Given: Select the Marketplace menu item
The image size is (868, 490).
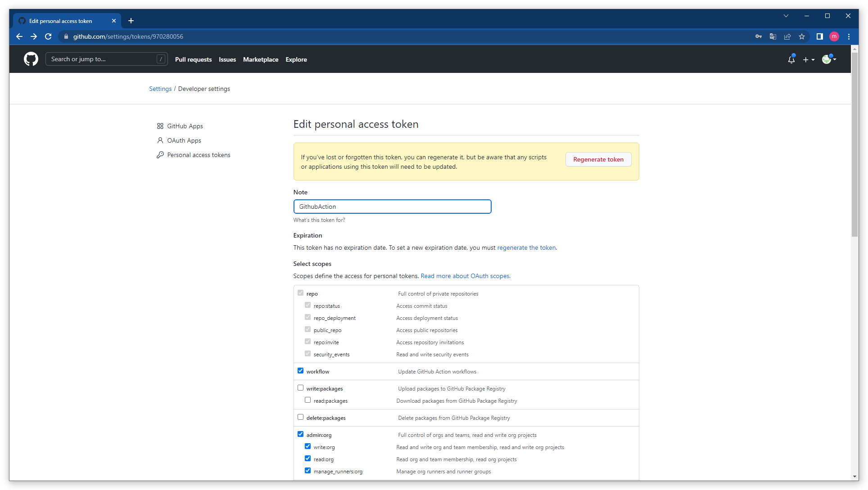Looking at the screenshot, I should click(261, 59).
